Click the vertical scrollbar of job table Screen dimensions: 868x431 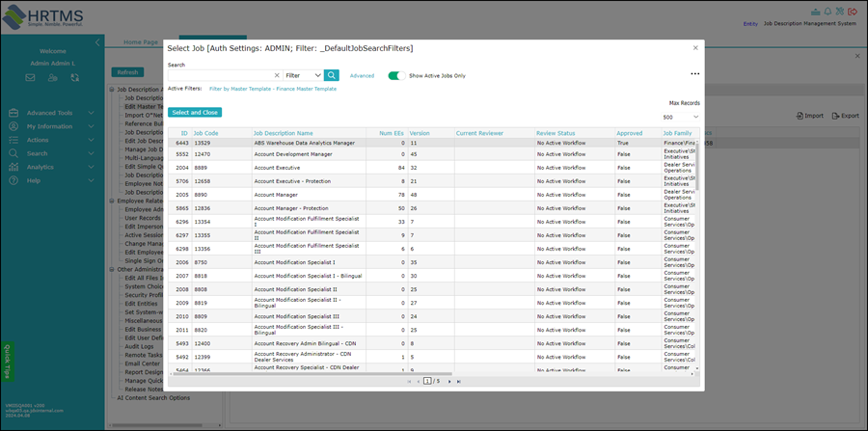[697, 166]
